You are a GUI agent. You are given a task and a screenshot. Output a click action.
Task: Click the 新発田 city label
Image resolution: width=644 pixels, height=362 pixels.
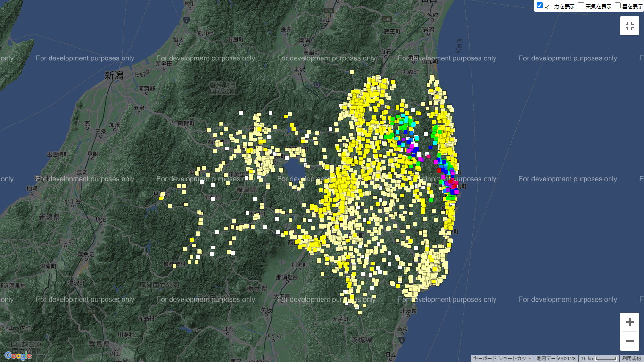pos(164,63)
